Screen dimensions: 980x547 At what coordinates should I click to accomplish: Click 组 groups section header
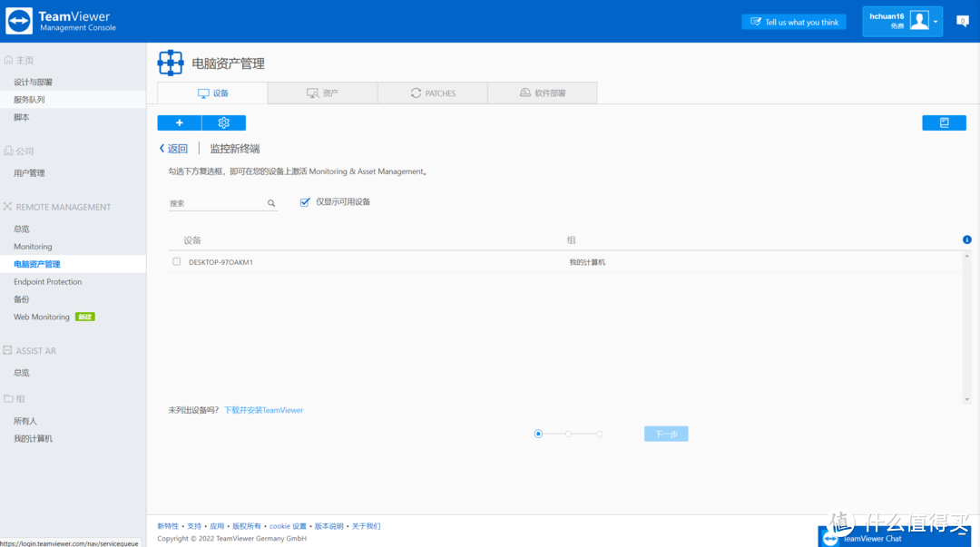[x=21, y=399]
